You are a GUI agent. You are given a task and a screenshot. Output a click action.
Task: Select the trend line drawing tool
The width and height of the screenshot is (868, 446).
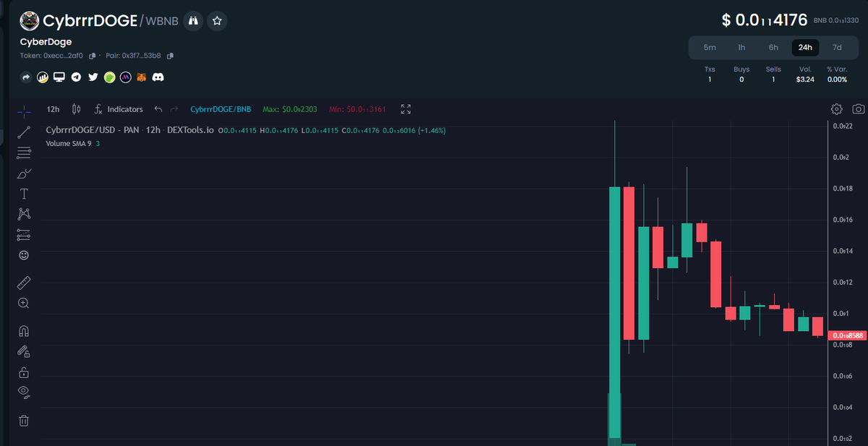(24, 132)
